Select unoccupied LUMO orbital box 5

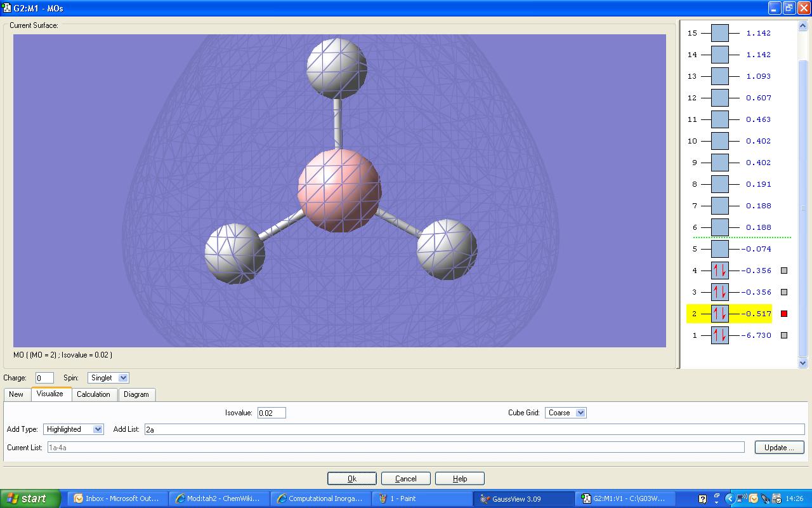tap(719, 249)
